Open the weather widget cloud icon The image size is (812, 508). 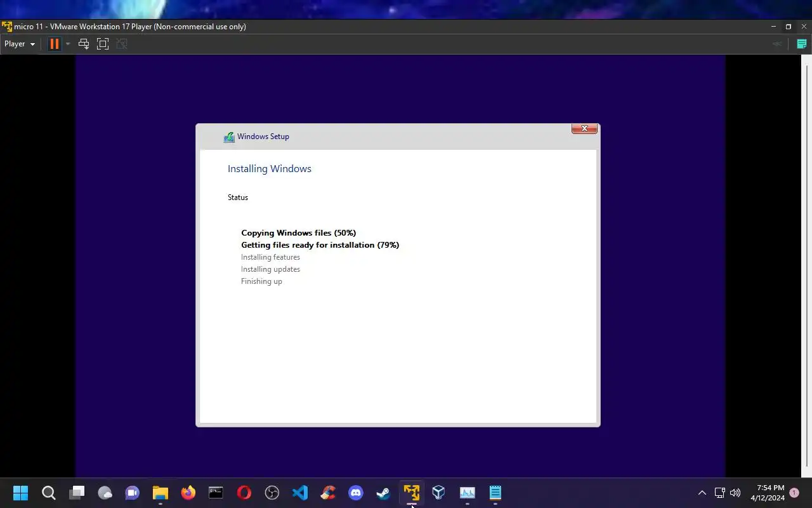pyautogui.click(x=105, y=493)
